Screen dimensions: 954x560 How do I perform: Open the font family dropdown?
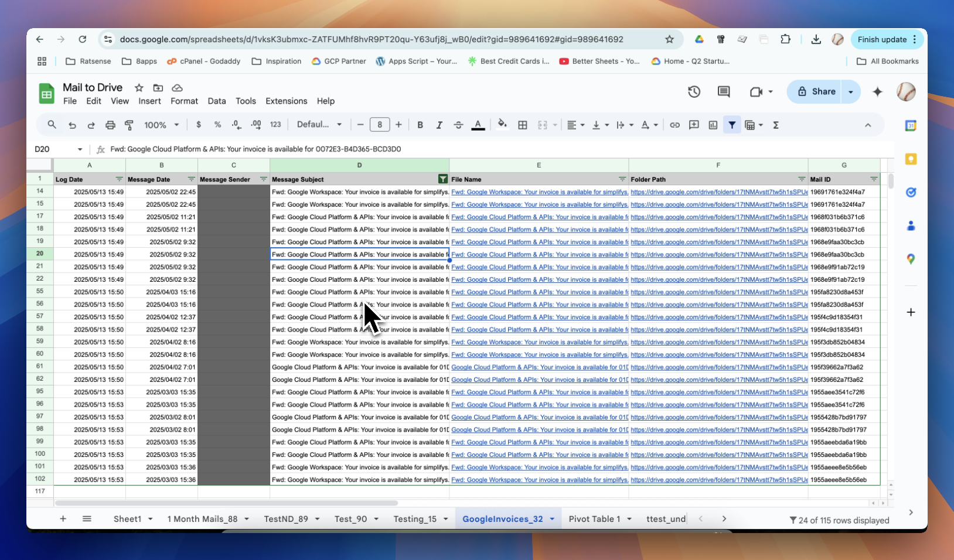coord(319,124)
